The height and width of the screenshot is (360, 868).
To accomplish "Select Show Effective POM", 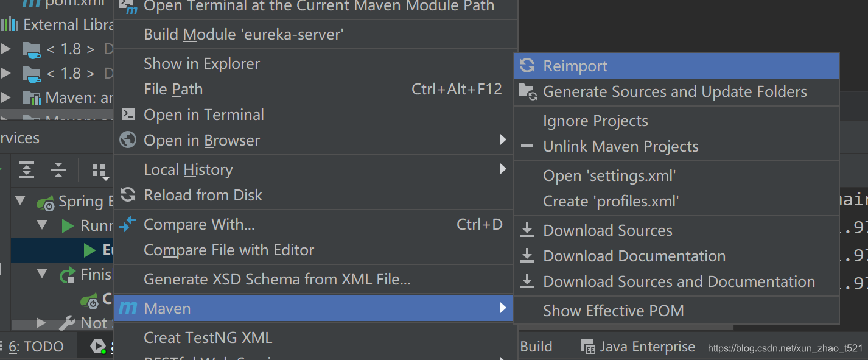I will pyautogui.click(x=676, y=311).
